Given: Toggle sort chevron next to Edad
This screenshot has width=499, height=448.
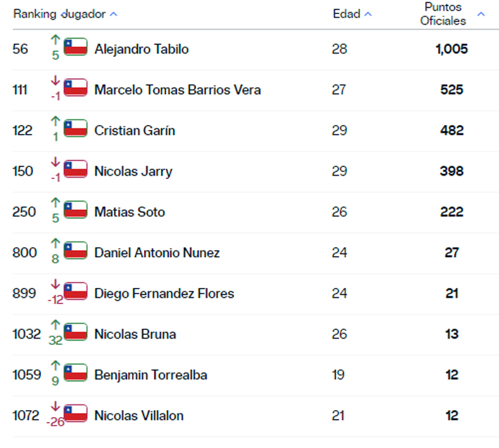Looking at the screenshot, I should pos(368,14).
